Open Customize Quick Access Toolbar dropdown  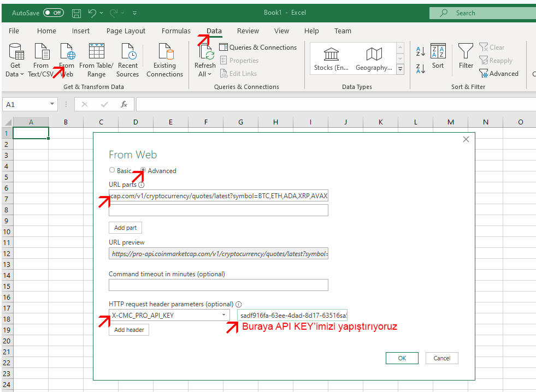pos(135,13)
